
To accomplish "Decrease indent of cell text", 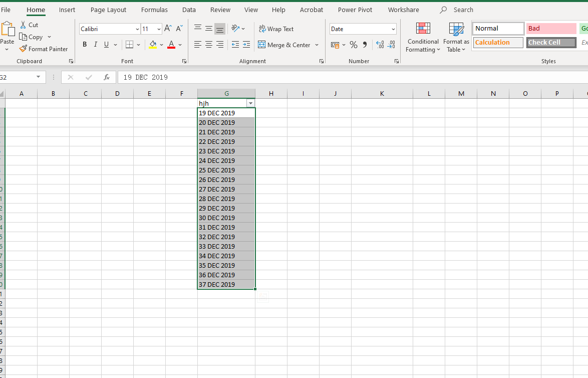I will click(235, 45).
